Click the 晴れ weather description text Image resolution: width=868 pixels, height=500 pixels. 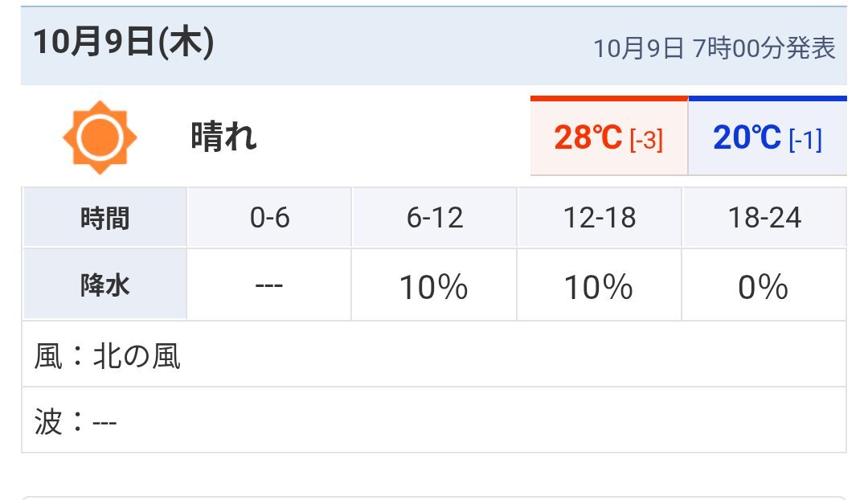(224, 137)
